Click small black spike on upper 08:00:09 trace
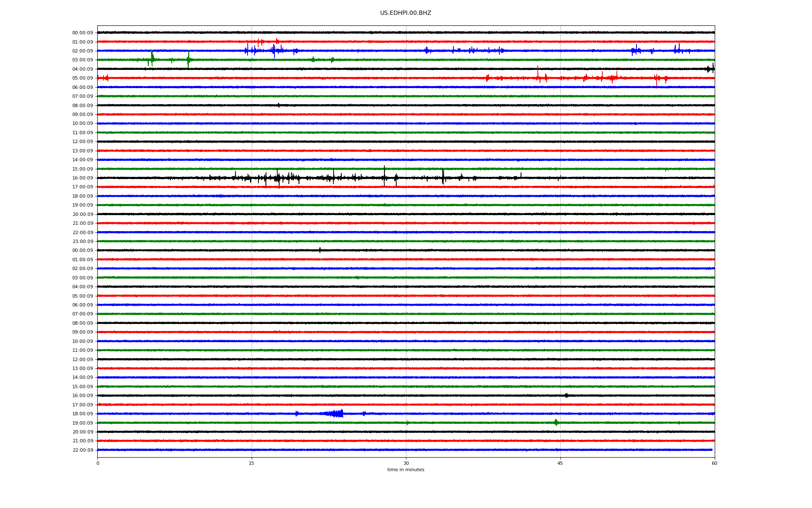This screenshot has width=812, height=508. pyautogui.click(x=278, y=105)
